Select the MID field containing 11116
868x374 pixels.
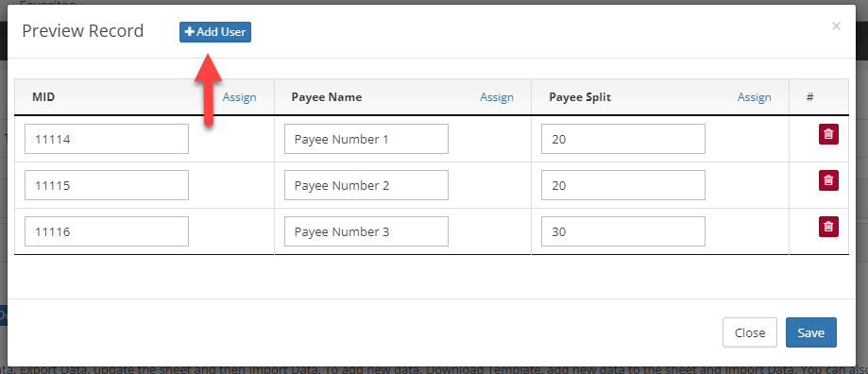click(x=107, y=231)
